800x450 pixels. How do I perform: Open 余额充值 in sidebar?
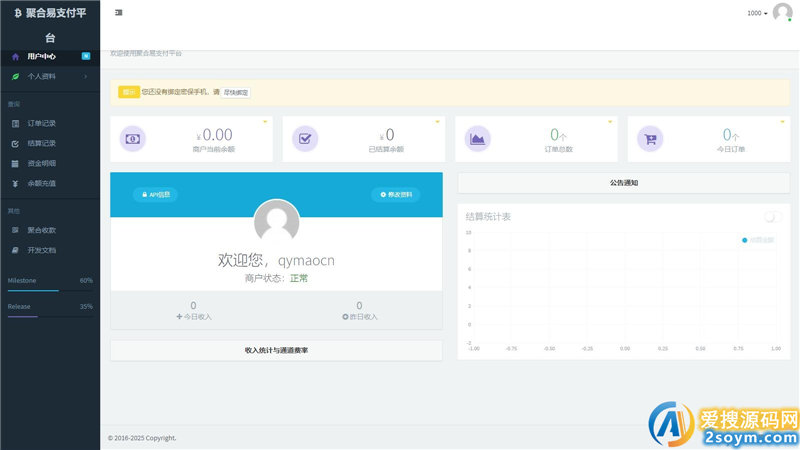point(41,183)
